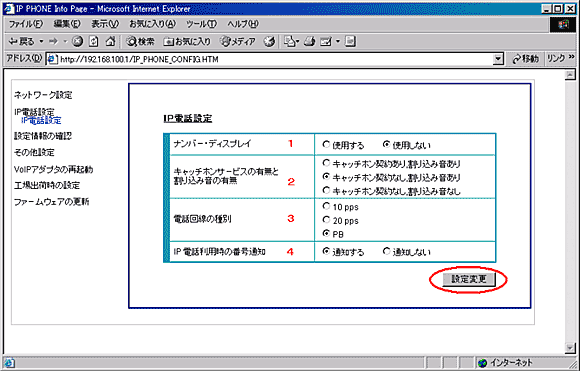
Task: Choose the PB line type
Action: click(x=326, y=233)
